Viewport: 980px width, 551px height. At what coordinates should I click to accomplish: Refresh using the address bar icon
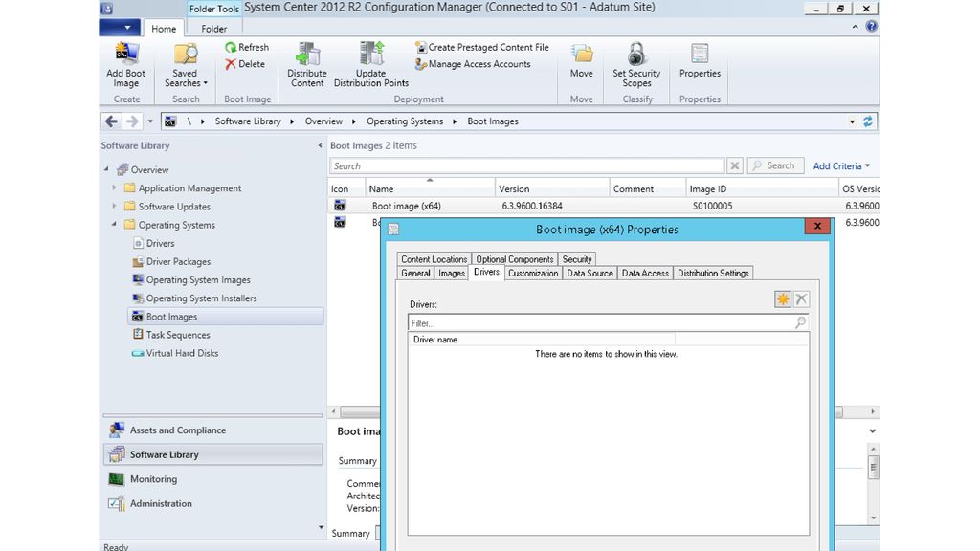867,121
